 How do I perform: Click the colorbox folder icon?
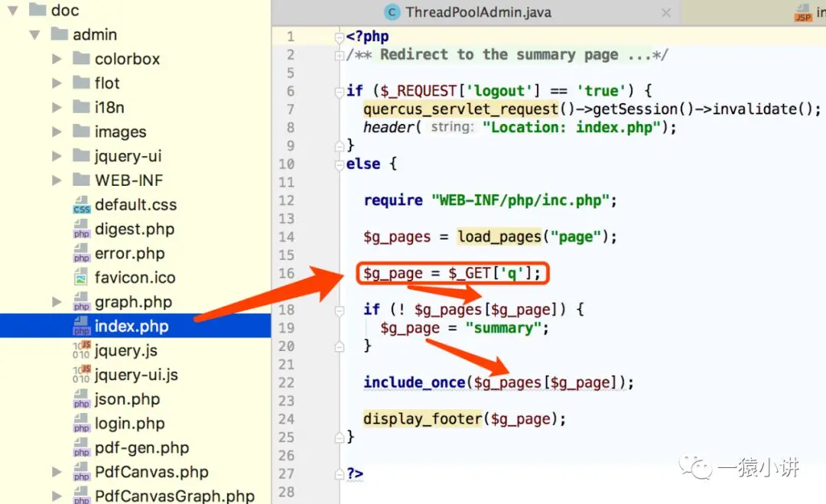(x=81, y=58)
